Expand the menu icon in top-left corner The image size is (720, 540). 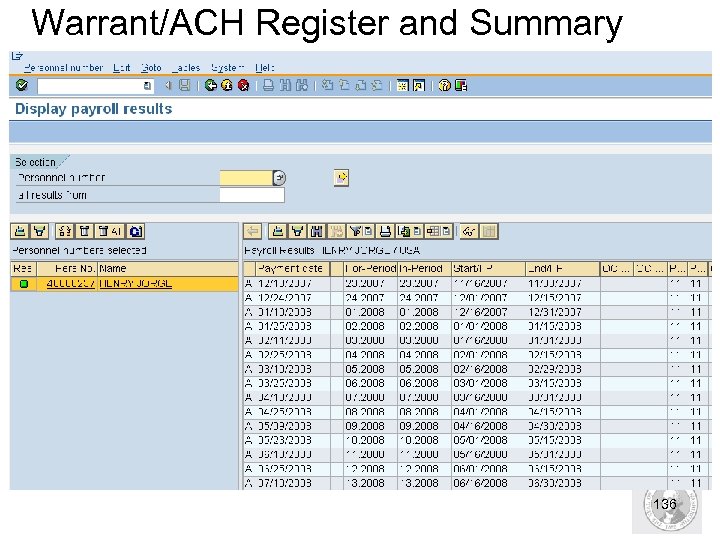coord(17,56)
